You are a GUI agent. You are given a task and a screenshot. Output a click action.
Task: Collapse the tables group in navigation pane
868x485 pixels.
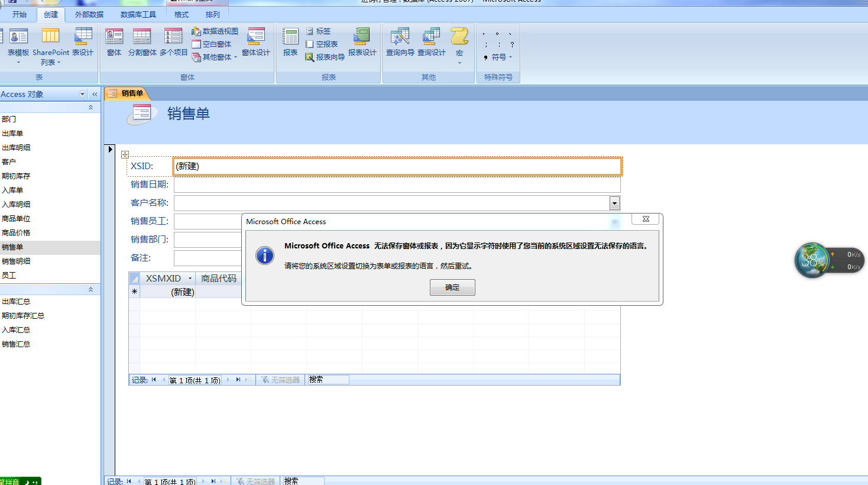90,108
